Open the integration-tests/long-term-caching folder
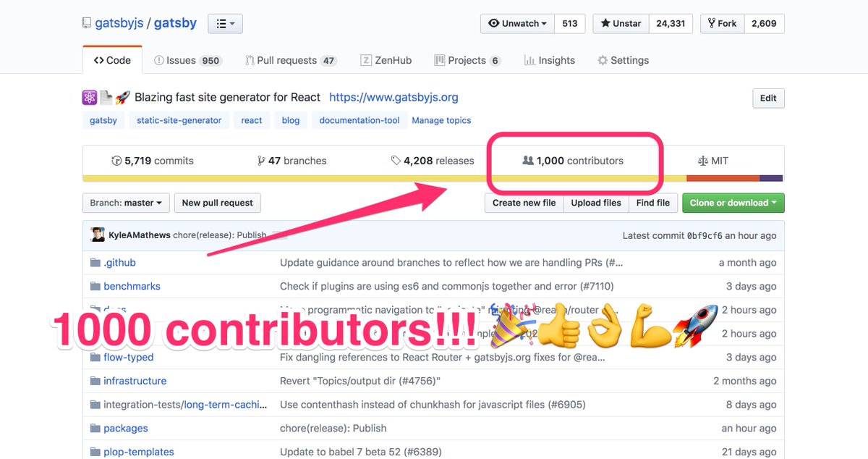Screen dimensions: 868x459 coord(185,405)
